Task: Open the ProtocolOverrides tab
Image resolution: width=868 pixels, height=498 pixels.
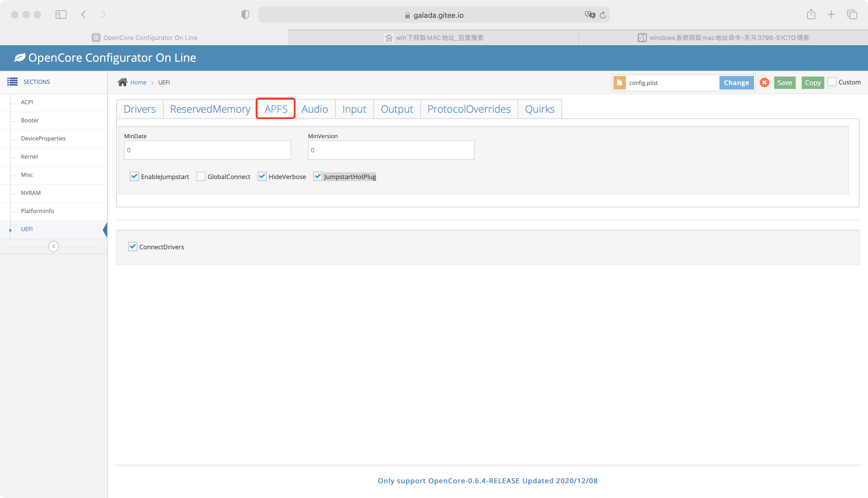Action: pyautogui.click(x=469, y=109)
